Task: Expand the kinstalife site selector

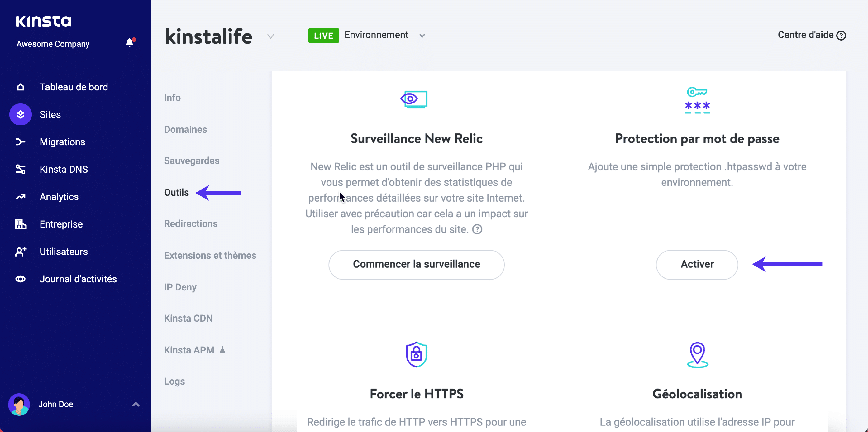Action: click(x=270, y=36)
